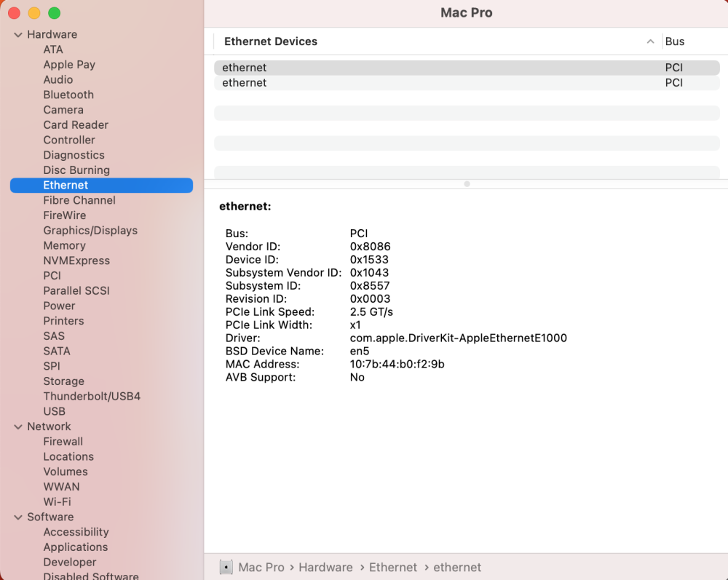The width and height of the screenshot is (728, 580).
Task: Click the Hardware section heading
Action: pos(52,35)
